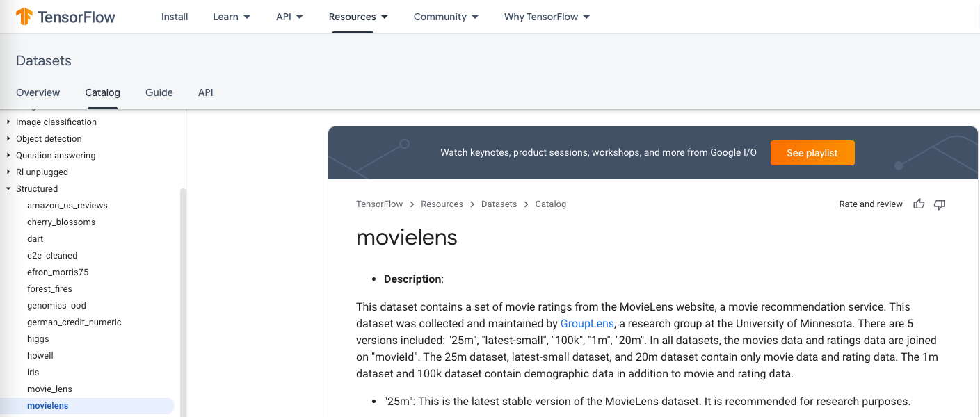Screen dimensions: 980x417
Task: Click the thumbs down rating icon
Action: [x=940, y=204]
